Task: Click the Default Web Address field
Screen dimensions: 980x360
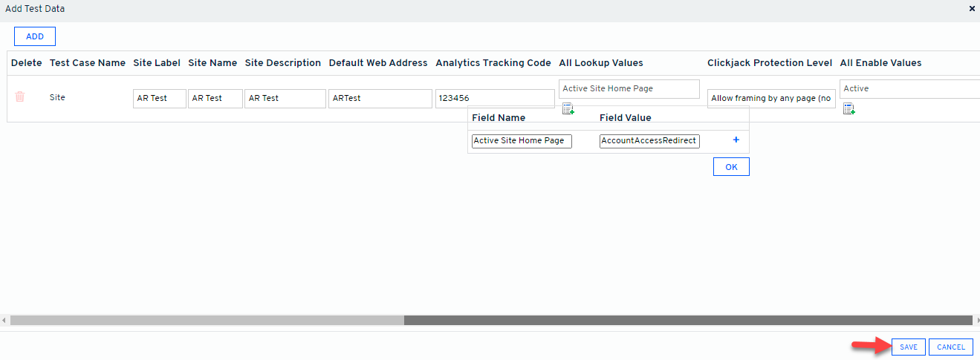Action: tap(380, 99)
